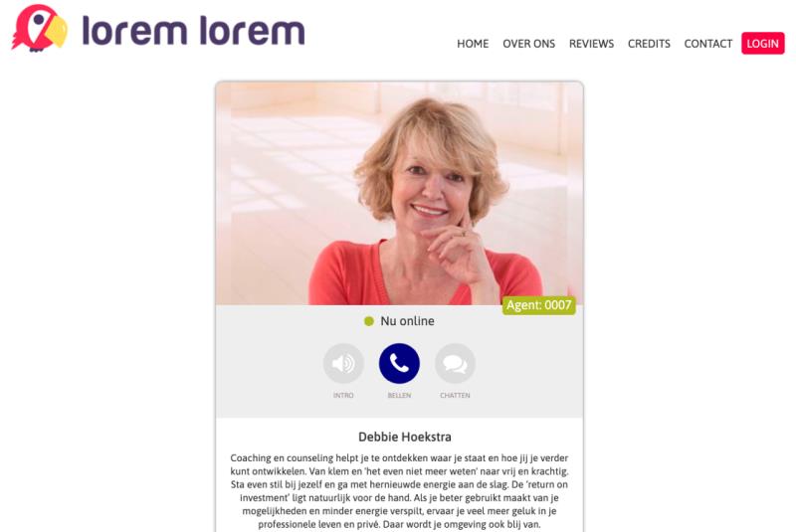Click the 'Nu online' status text
796x532 pixels.
(407, 321)
